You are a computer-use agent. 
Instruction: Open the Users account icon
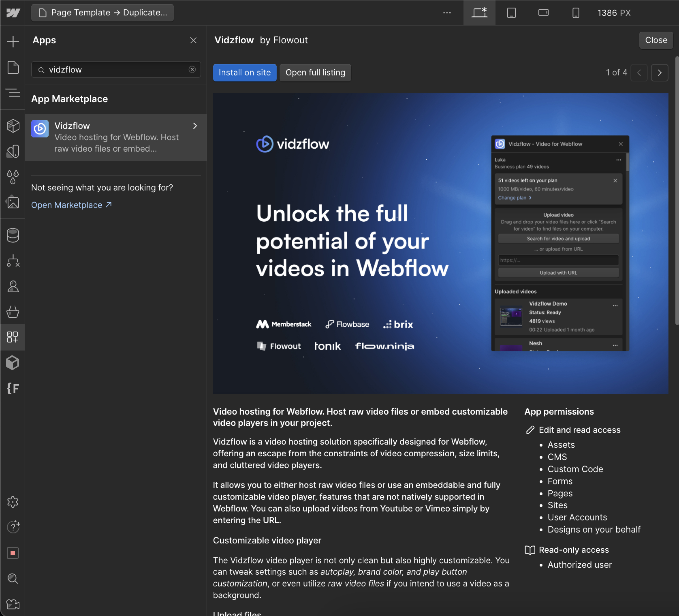(13, 287)
